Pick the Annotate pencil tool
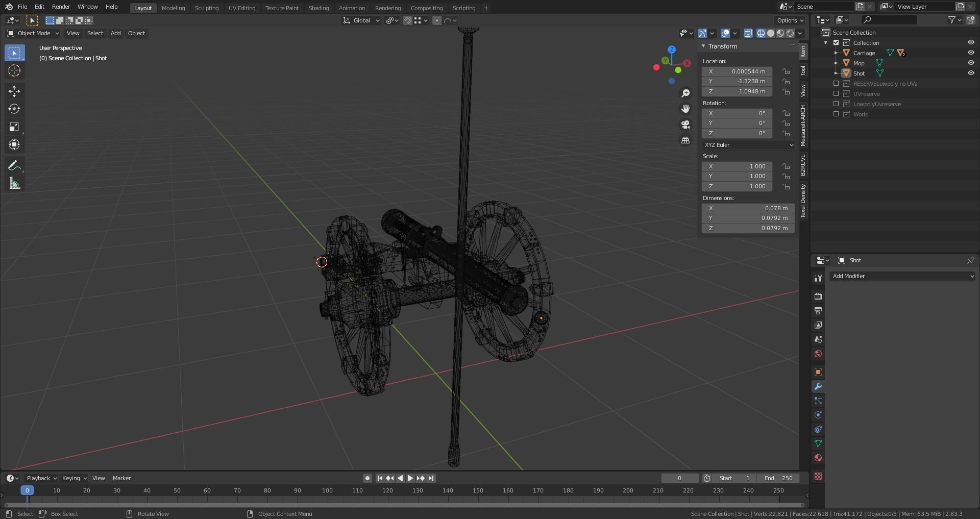This screenshot has height=519, width=980. (x=14, y=166)
